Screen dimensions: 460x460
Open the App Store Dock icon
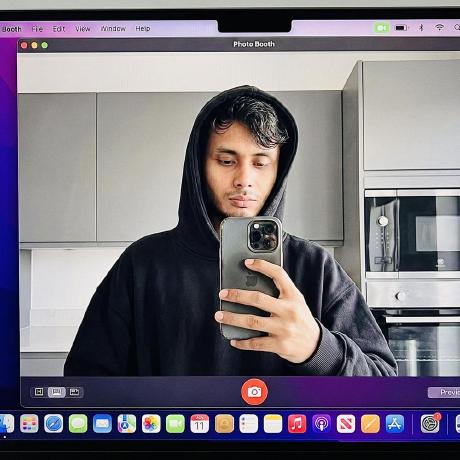(x=395, y=424)
